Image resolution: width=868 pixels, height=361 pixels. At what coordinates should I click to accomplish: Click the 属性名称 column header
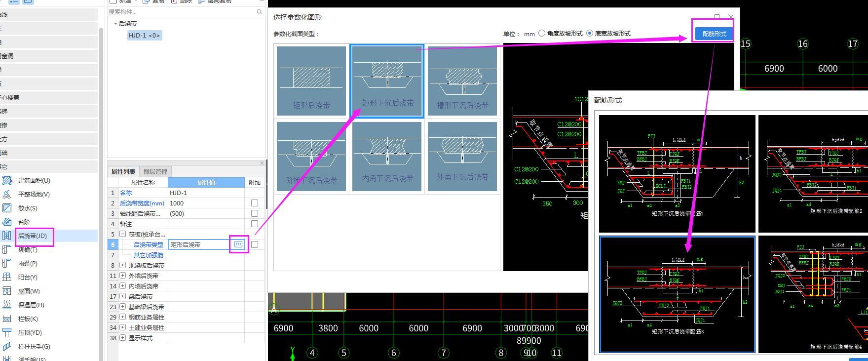pyautogui.click(x=143, y=182)
